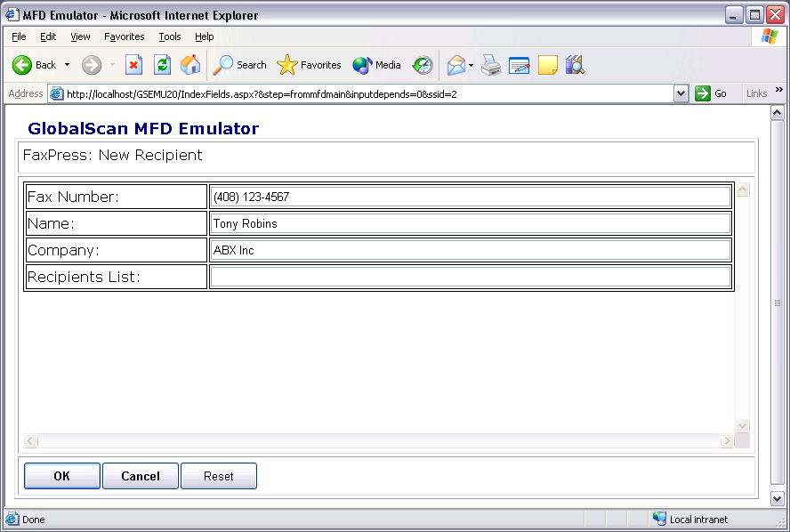The width and height of the screenshot is (790, 532).
Task: Click the Done status text
Action: tap(33, 520)
